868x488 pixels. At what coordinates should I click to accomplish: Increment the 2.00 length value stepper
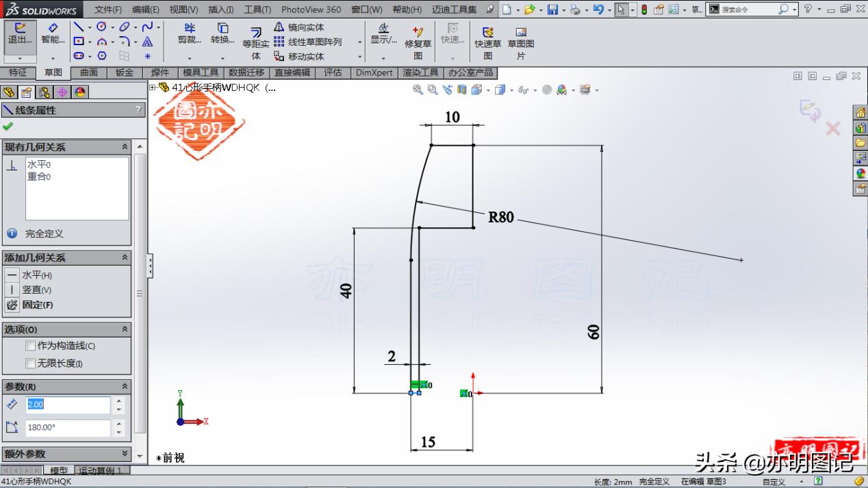click(x=119, y=400)
